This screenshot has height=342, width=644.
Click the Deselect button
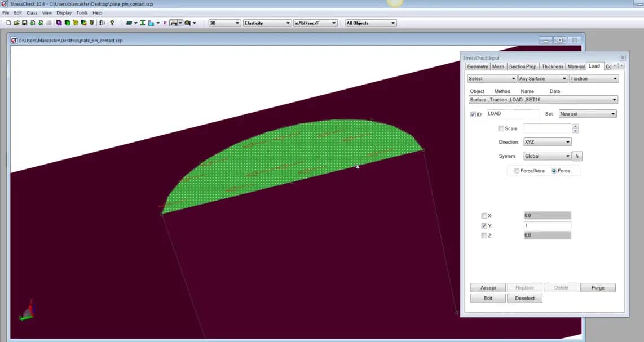[x=524, y=298]
